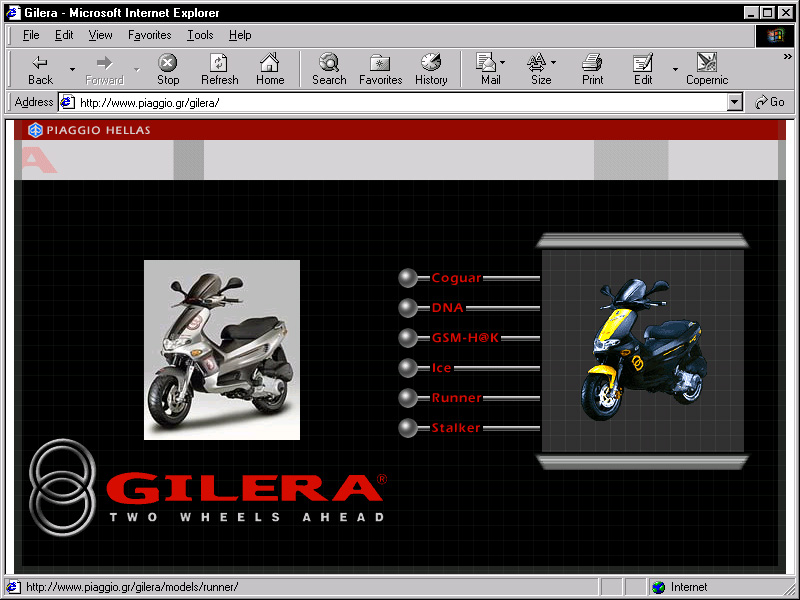Click the grey ball beside Coguar
Screen dimensions: 800x600
tap(408, 279)
